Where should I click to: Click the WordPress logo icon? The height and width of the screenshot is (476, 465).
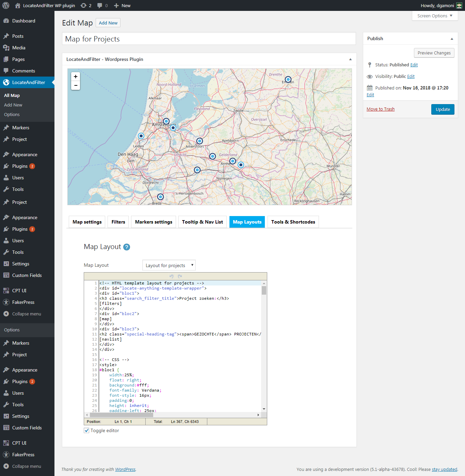(x=6, y=5)
